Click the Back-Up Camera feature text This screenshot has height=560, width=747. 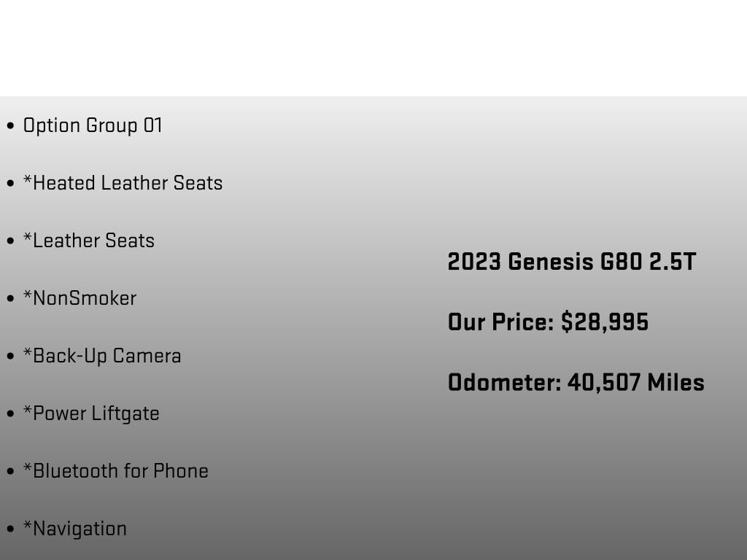pyautogui.click(x=102, y=356)
